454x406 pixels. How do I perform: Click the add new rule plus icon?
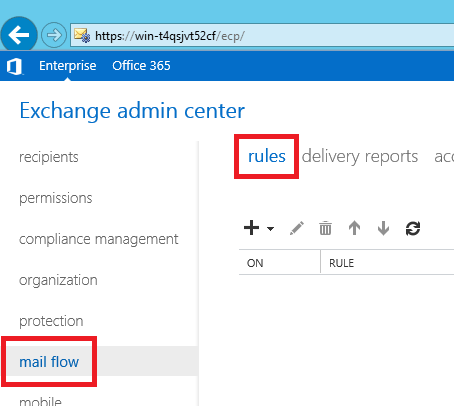coord(251,228)
